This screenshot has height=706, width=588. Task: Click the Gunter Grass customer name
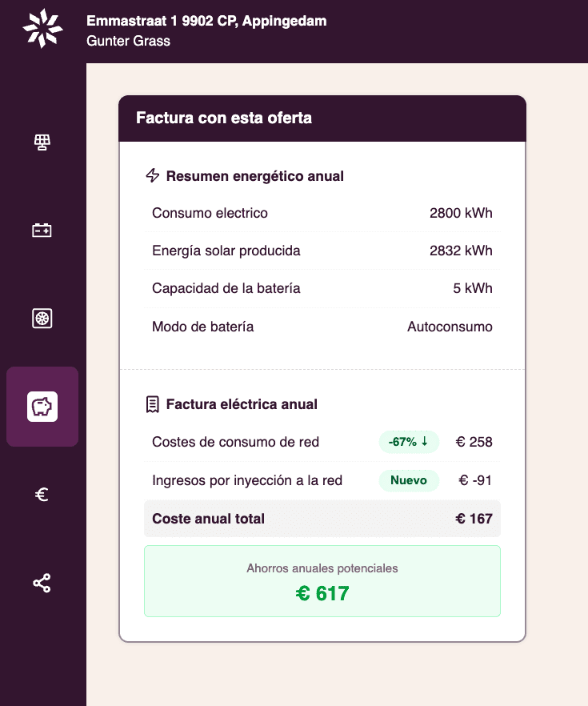click(128, 41)
